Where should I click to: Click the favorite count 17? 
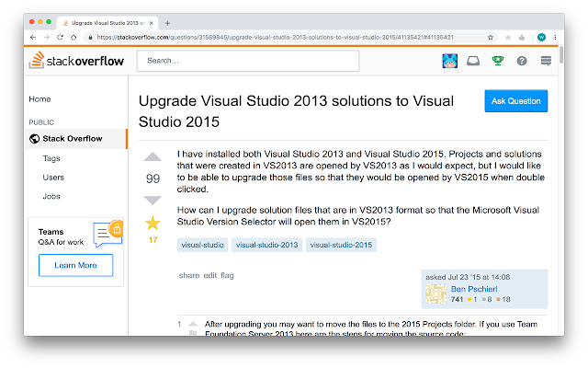click(x=153, y=239)
